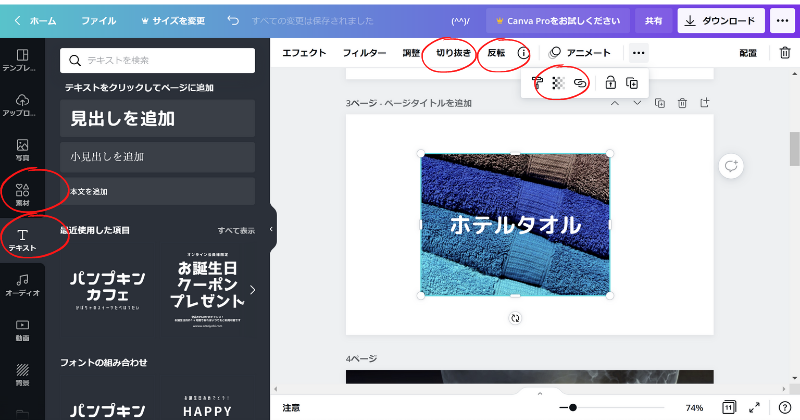Screen dimensions: 800x420
Task: Open the info icon beside 反転
Action: (x=523, y=53)
